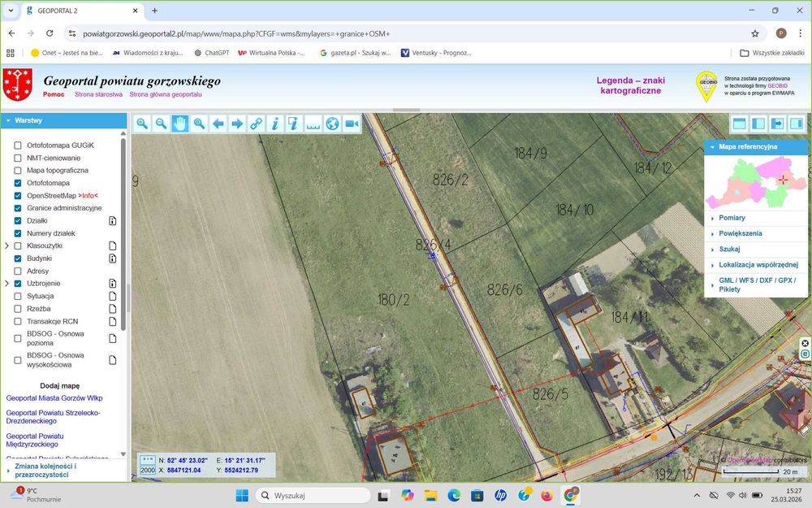Select the zoom in magnifier tool
Viewport: 812px width, 508px height.
(142, 124)
